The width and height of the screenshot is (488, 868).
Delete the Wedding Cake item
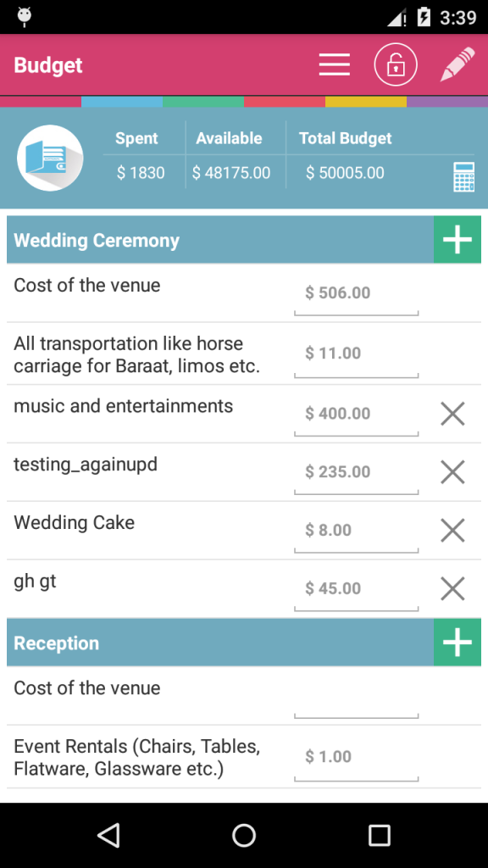tap(452, 530)
